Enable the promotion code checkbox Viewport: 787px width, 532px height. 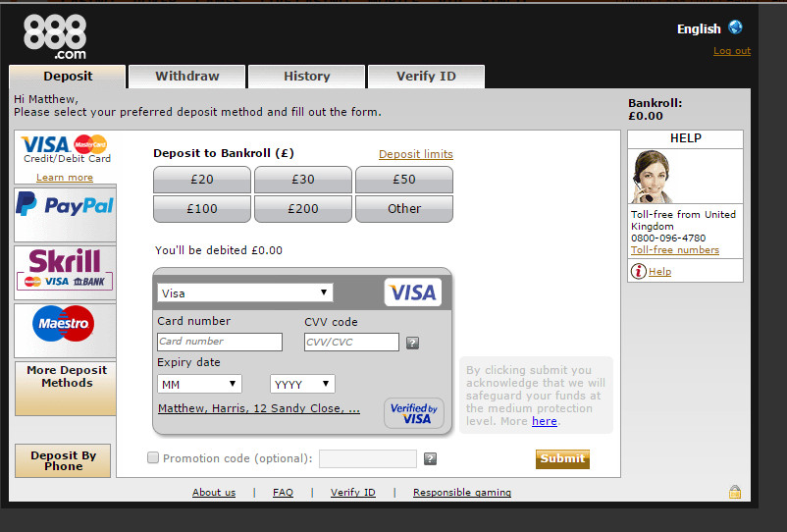(153, 457)
